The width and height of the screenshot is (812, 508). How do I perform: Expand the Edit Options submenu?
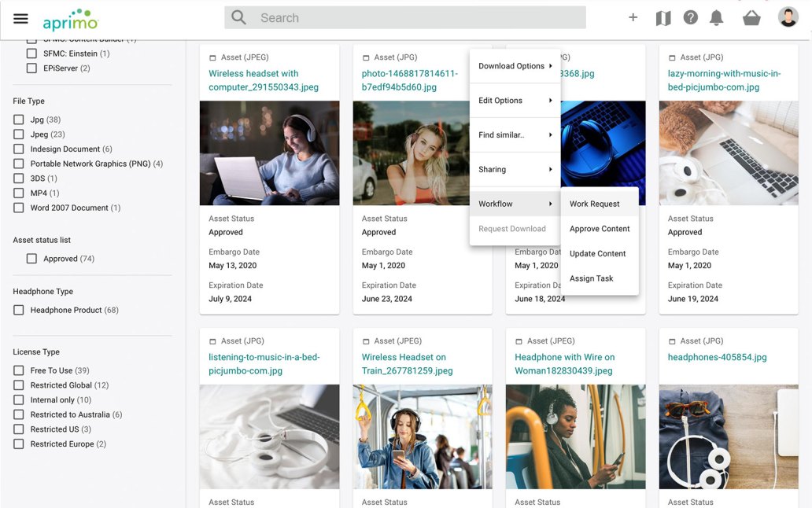[515, 101]
